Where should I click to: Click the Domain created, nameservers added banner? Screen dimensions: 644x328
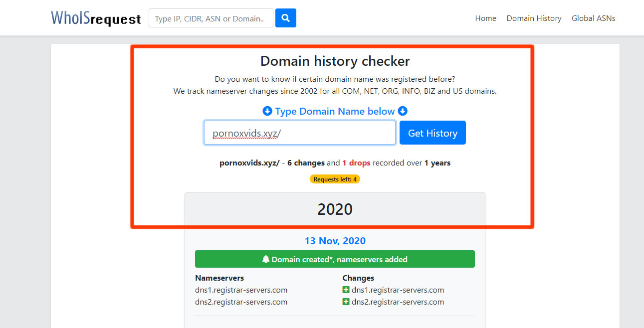click(335, 259)
